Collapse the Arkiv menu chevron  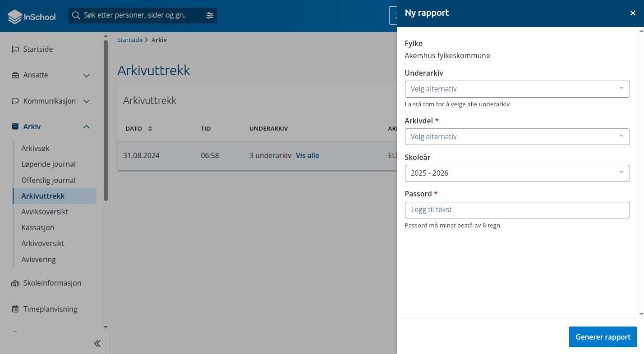pyautogui.click(x=87, y=127)
